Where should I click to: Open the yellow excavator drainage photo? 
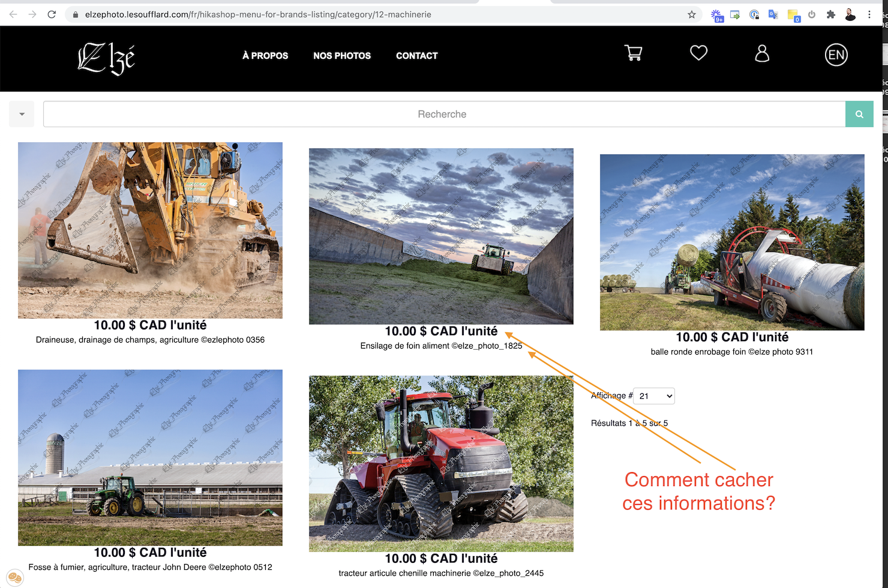click(x=150, y=230)
